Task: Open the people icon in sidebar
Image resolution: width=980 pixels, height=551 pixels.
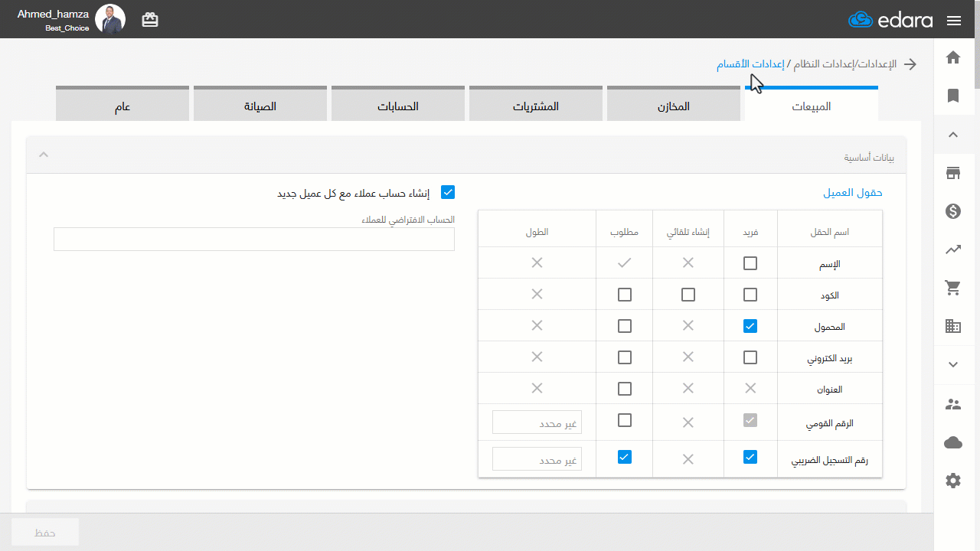Action: (x=953, y=404)
